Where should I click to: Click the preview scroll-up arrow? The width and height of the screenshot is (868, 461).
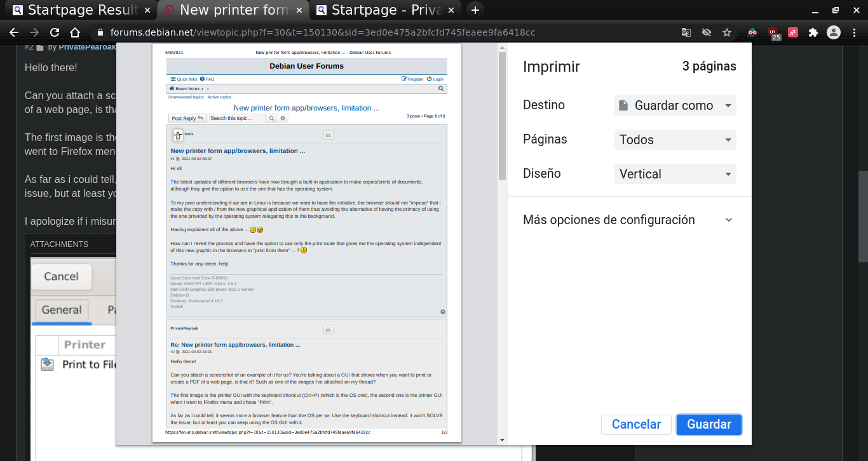tap(502, 48)
